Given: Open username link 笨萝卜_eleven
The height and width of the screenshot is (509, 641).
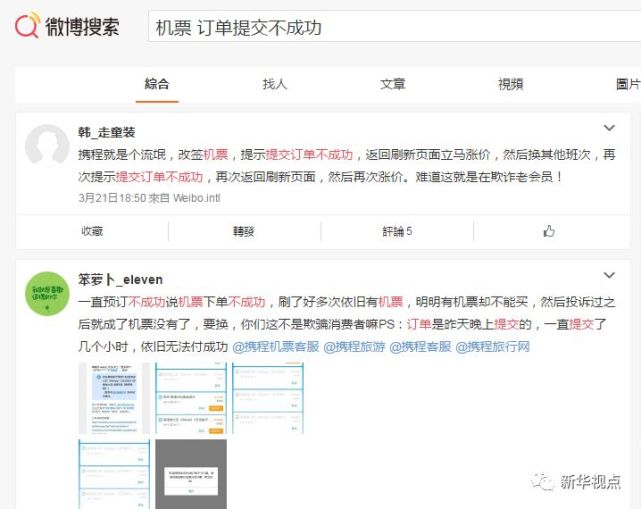Looking at the screenshot, I should [120, 280].
